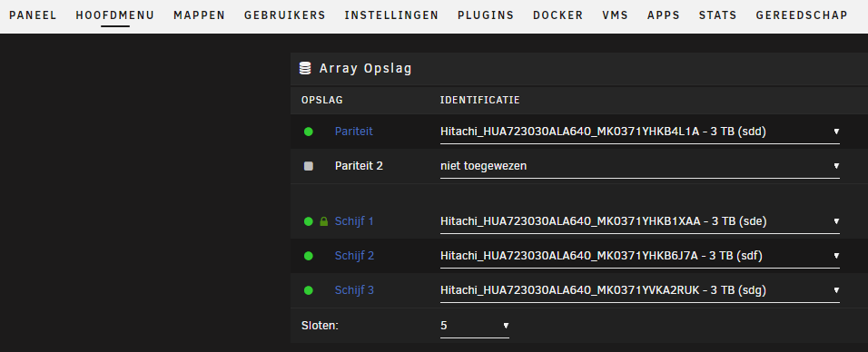Open the Docker menu tab
Screen dimensions: 868x352
(x=558, y=15)
